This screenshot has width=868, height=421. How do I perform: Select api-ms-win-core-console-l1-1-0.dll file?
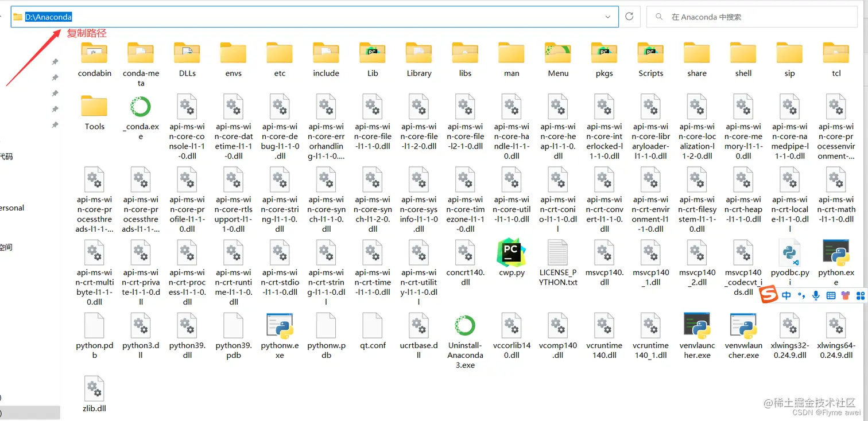tap(187, 127)
